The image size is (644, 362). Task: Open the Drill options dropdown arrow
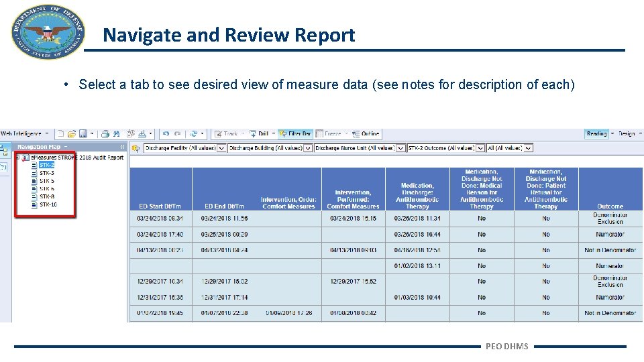pos(274,134)
